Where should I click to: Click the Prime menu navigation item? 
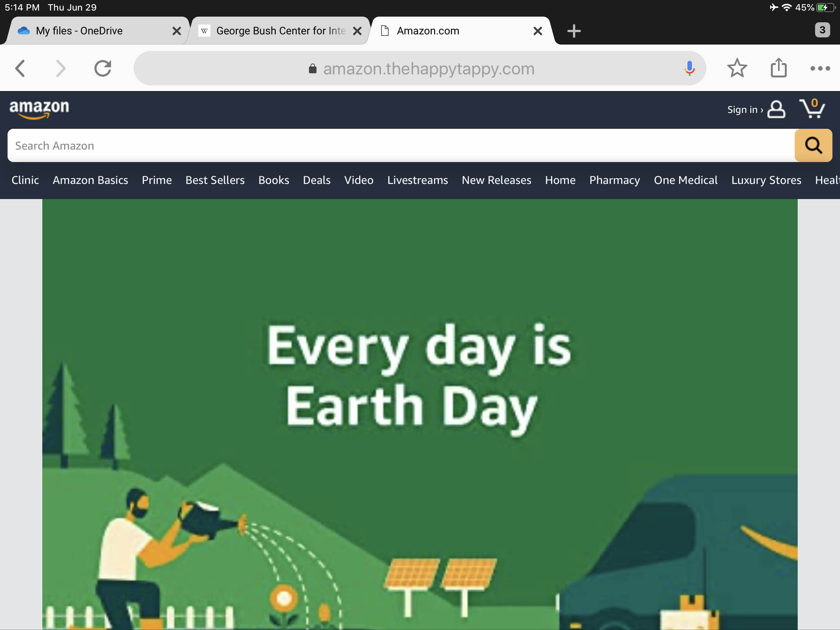[157, 180]
